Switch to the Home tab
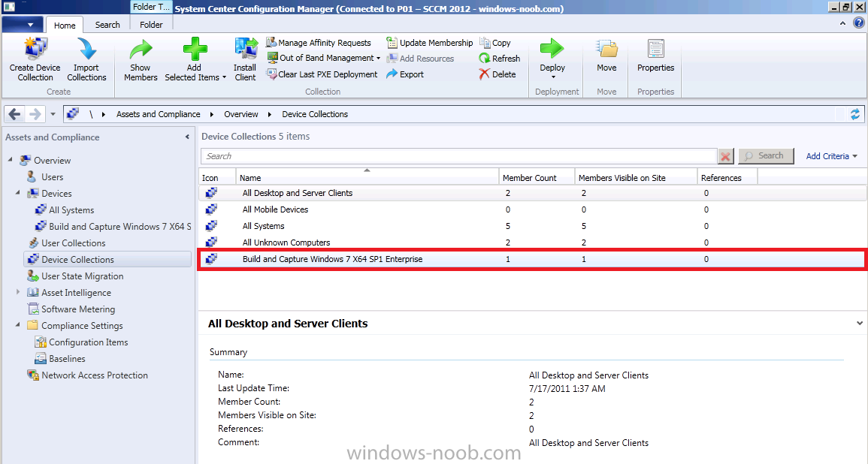868x464 pixels. [64, 26]
